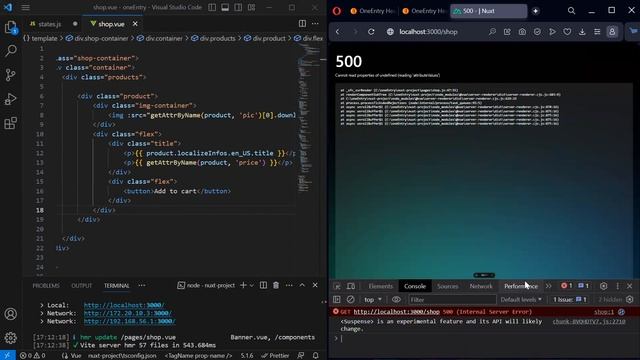The image size is (640, 360).
Task: Activate the DevTools inspect element picker
Action: pos(337,286)
